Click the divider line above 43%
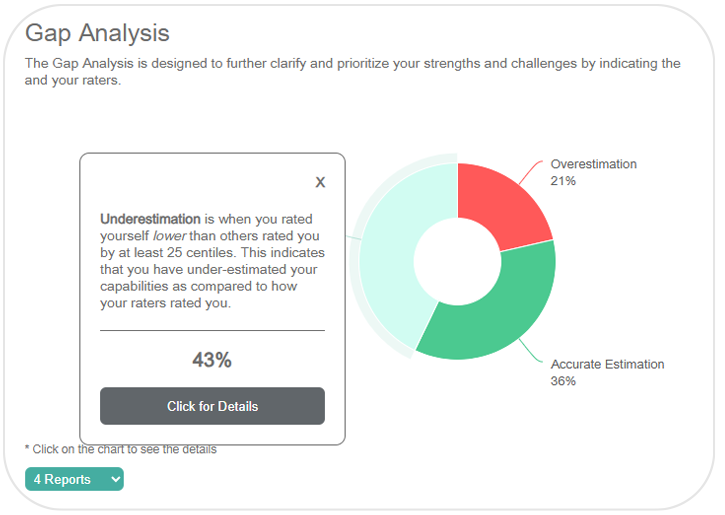 [212, 330]
